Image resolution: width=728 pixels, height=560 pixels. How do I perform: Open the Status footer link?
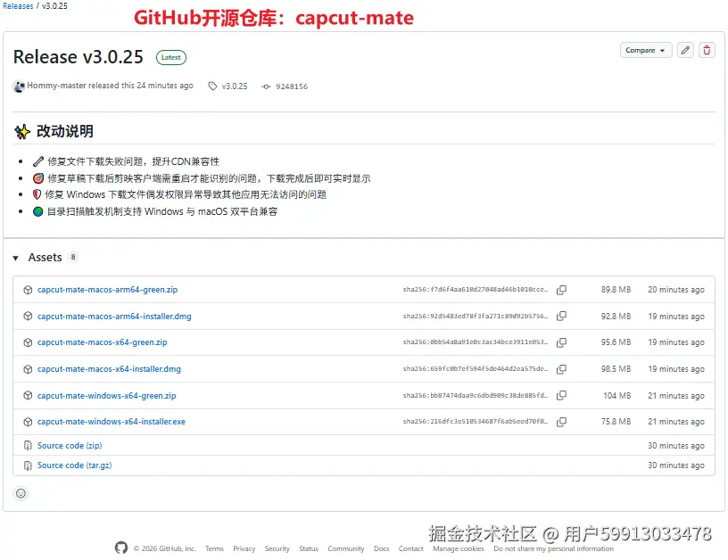coord(309,549)
